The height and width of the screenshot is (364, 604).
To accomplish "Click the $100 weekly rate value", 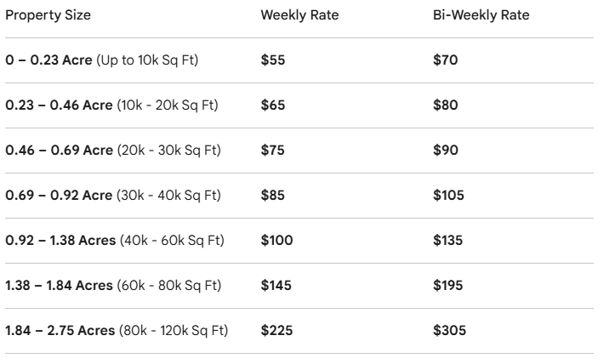I will click(276, 241).
